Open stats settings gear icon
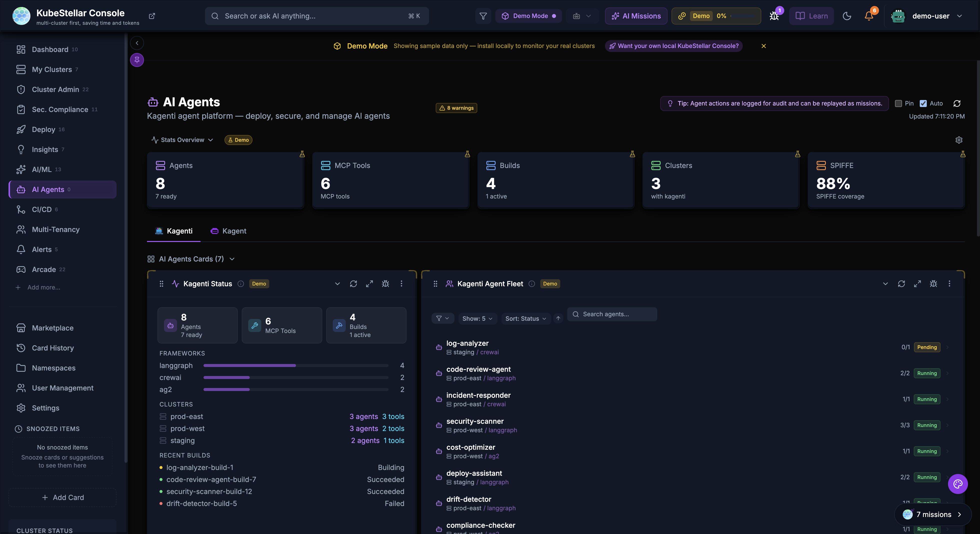The image size is (980, 534). coord(959,140)
